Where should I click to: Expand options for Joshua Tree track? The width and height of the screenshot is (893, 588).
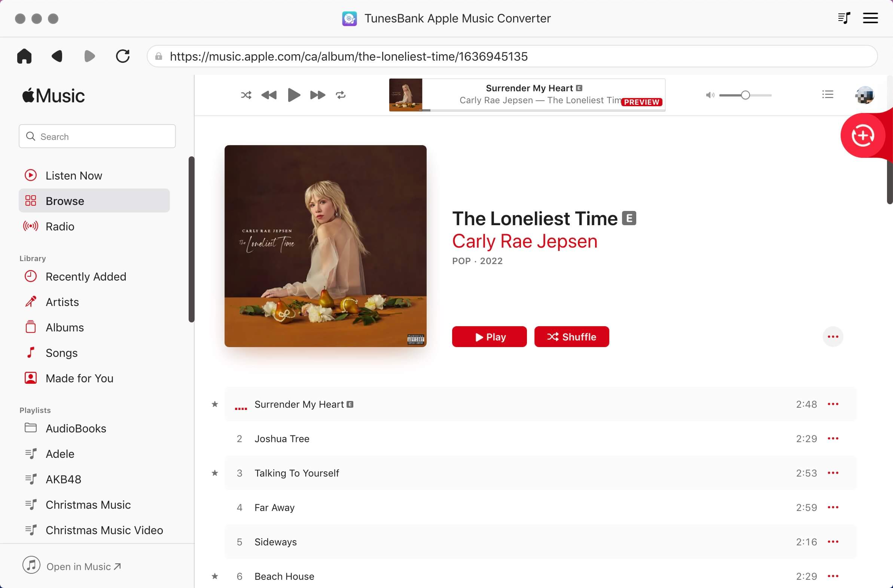(x=833, y=438)
